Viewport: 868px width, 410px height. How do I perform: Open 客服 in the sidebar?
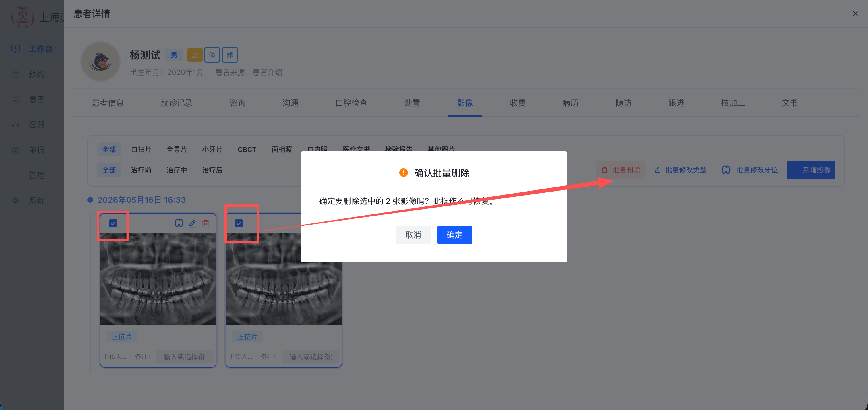coord(32,125)
